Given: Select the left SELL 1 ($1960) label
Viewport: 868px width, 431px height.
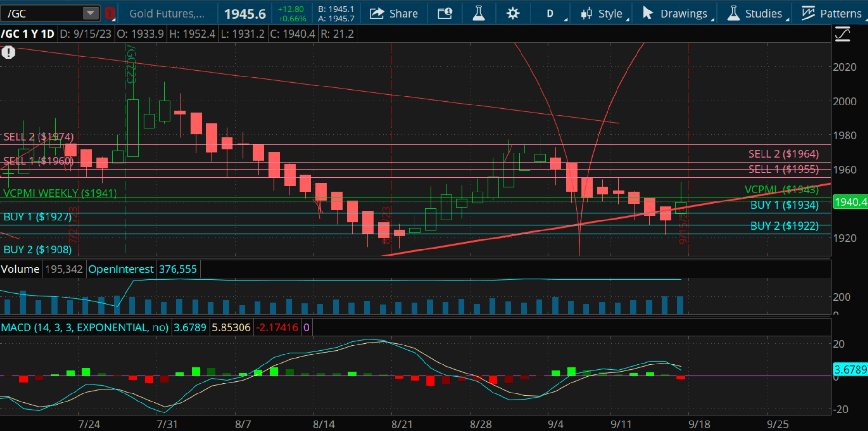Looking at the screenshot, I should coord(39,161).
